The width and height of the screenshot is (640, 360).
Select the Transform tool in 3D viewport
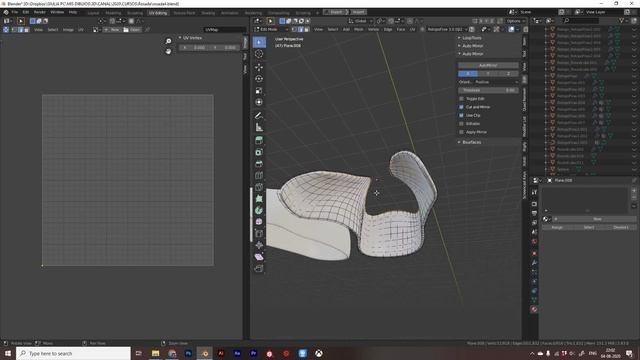point(259,102)
